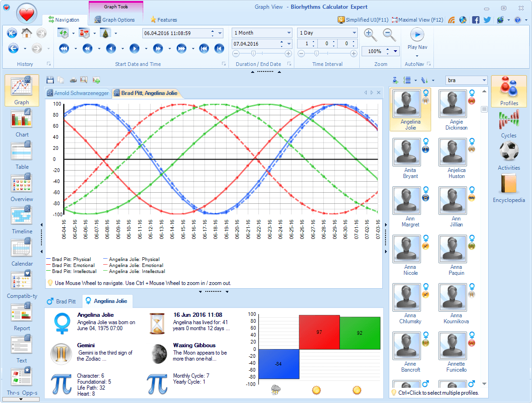Click the Facebook icon in header
The width and height of the screenshot is (532, 403).
476,20
